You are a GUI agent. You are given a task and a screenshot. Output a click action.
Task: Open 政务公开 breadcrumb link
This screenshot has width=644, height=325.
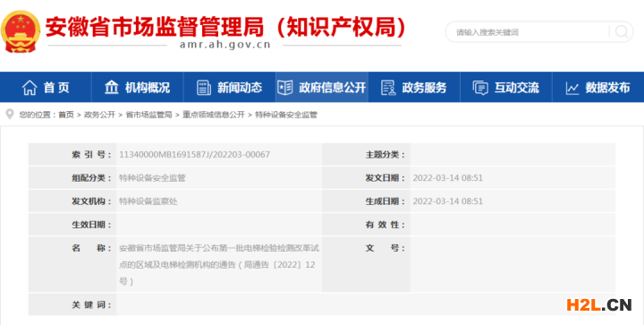click(99, 115)
